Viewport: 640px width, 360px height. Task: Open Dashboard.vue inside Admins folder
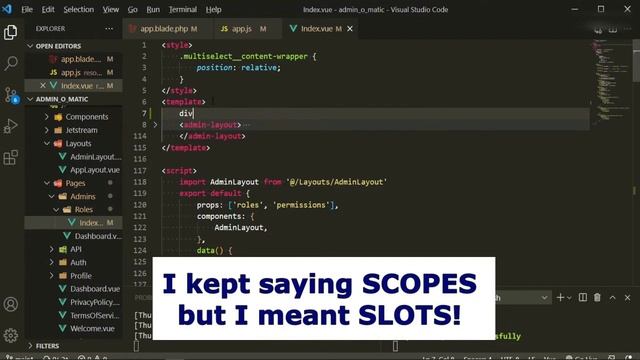click(x=73, y=236)
